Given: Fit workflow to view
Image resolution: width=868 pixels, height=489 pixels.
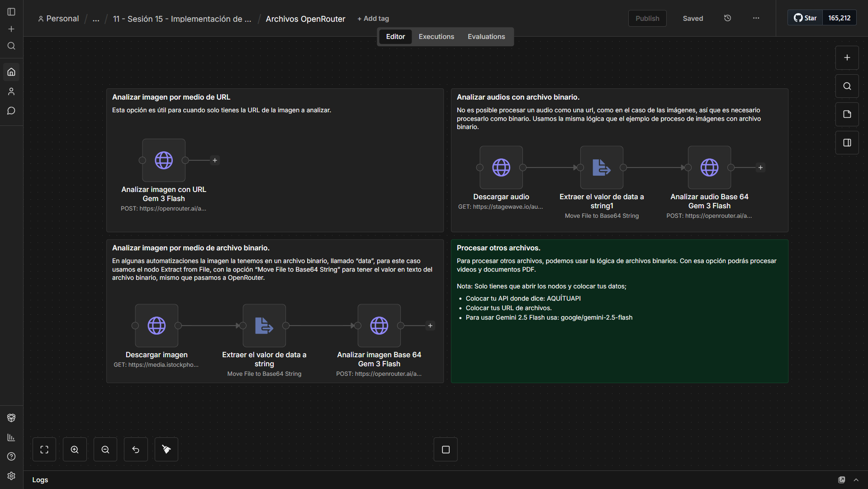Looking at the screenshot, I should click(44, 450).
